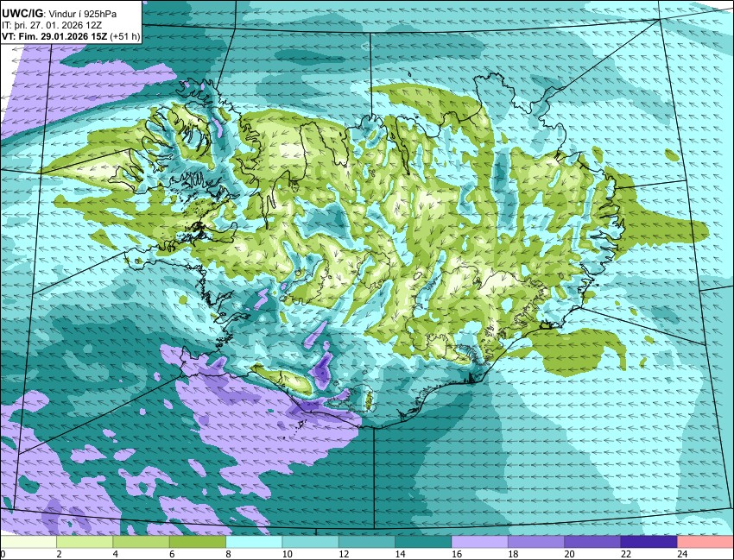Click the legend scale label '22'

click(x=626, y=554)
